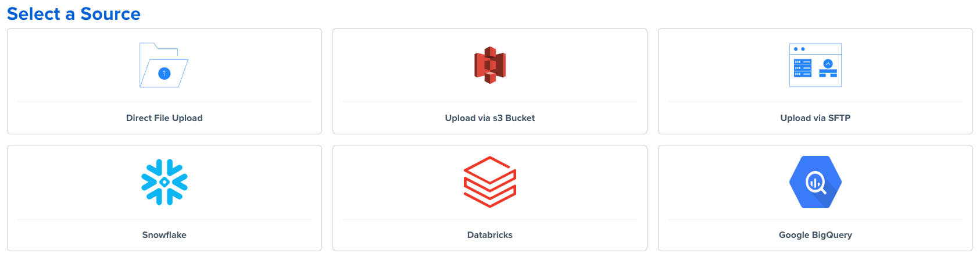Click the up-chevron circle in the SFTP icon

(x=828, y=64)
